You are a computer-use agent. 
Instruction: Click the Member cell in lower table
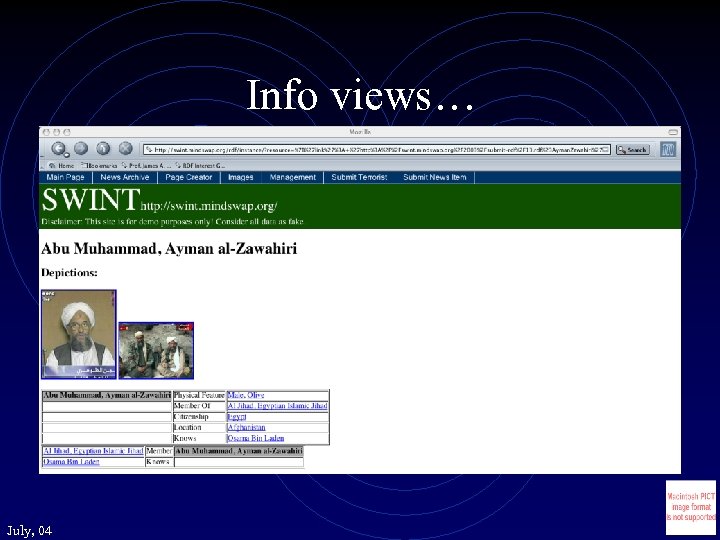[x=159, y=451]
